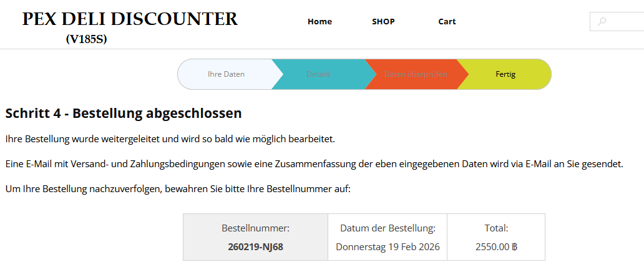Click the Bestellnummer label
This screenshot has width=644, height=267.
click(255, 228)
